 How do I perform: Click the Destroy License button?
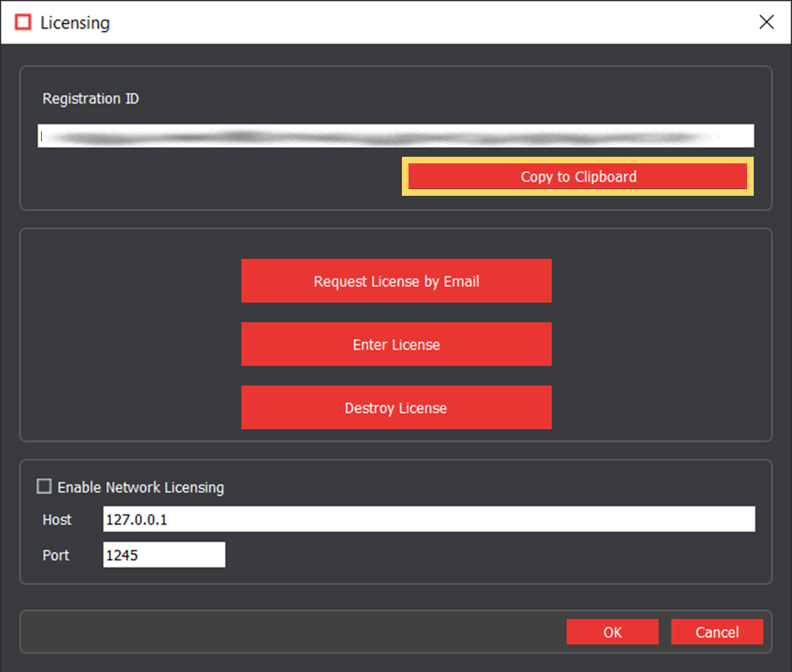tap(396, 408)
